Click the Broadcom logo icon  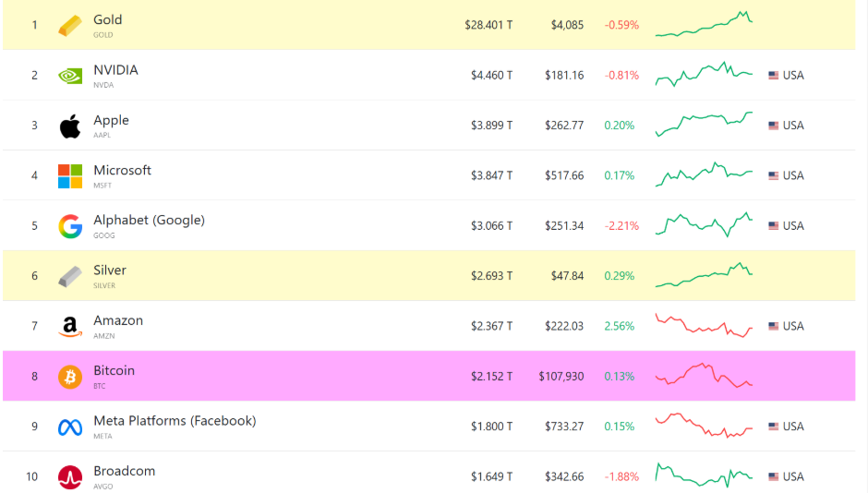[70, 477]
